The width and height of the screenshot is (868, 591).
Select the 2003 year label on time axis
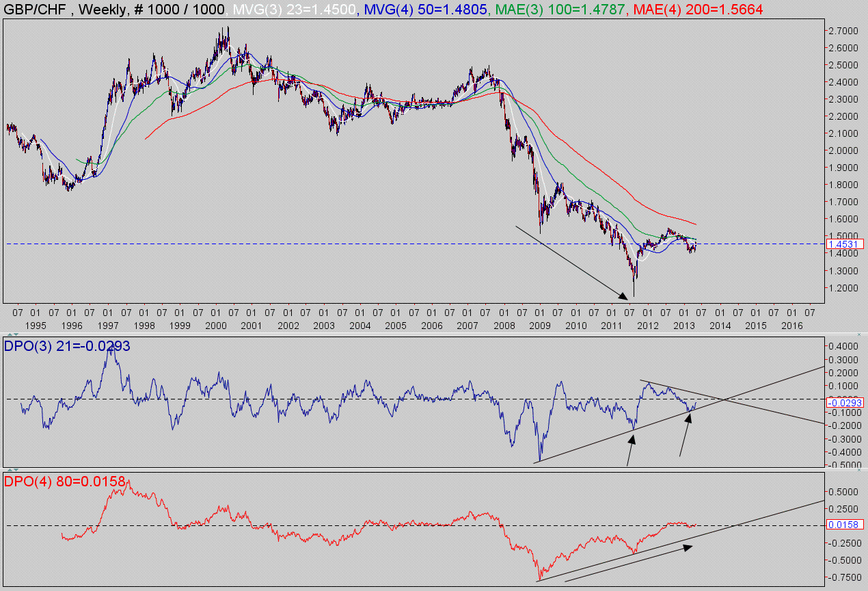tap(323, 326)
